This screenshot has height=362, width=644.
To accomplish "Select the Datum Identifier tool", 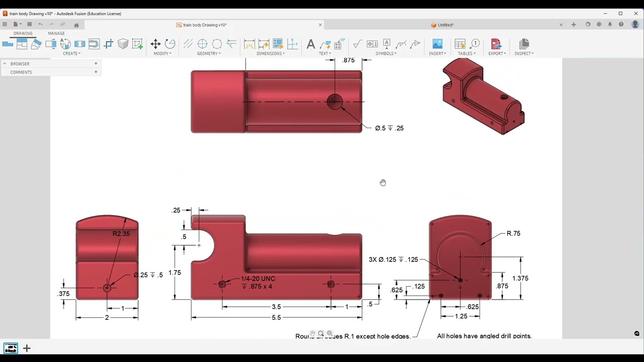I will pos(386,44).
